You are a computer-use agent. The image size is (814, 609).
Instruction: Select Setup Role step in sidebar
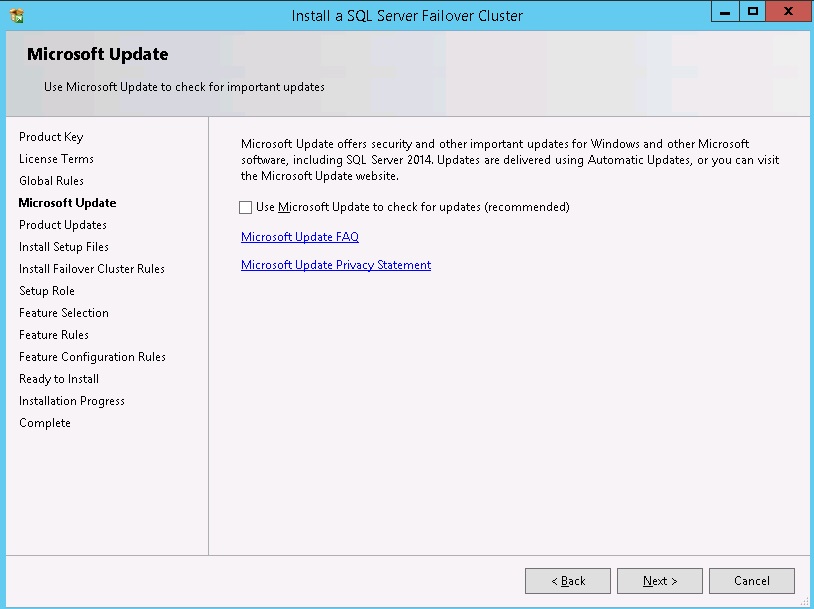[47, 291]
